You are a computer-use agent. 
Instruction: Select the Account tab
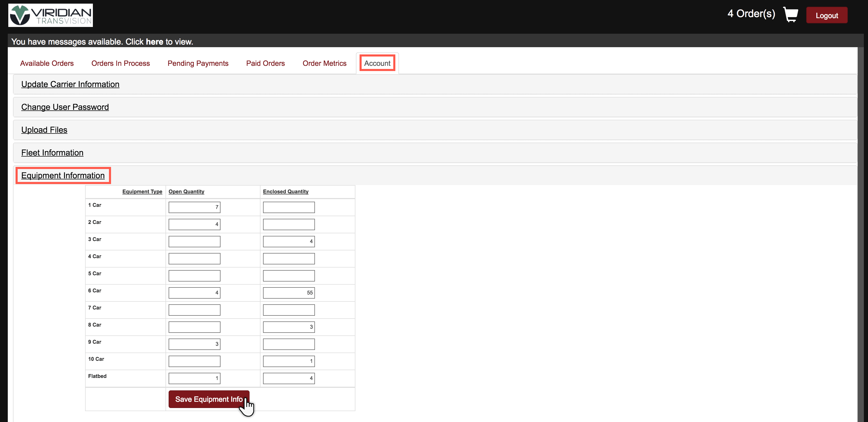(x=377, y=63)
